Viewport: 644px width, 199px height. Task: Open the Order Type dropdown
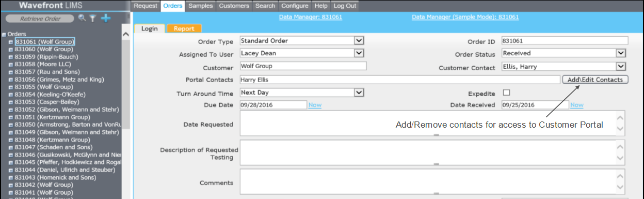[359, 40]
